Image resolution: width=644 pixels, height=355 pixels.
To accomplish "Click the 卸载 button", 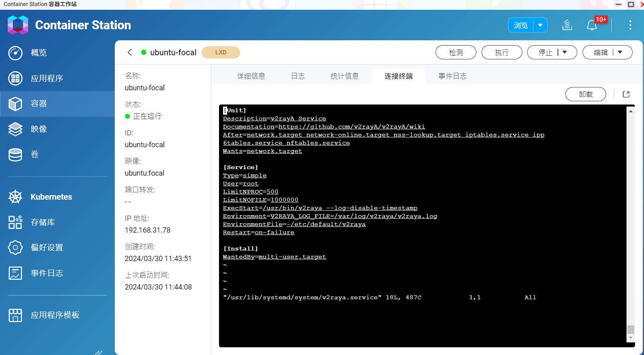I will pos(585,94).
